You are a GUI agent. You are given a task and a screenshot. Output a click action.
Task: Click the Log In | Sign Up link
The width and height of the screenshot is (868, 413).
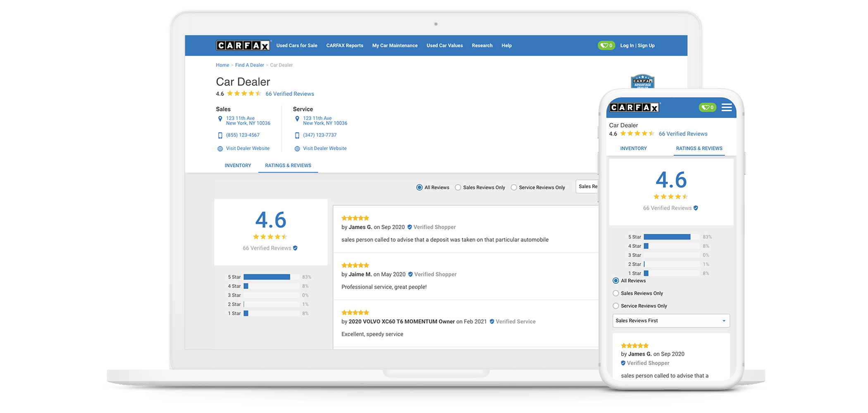click(x=637, y=45)
